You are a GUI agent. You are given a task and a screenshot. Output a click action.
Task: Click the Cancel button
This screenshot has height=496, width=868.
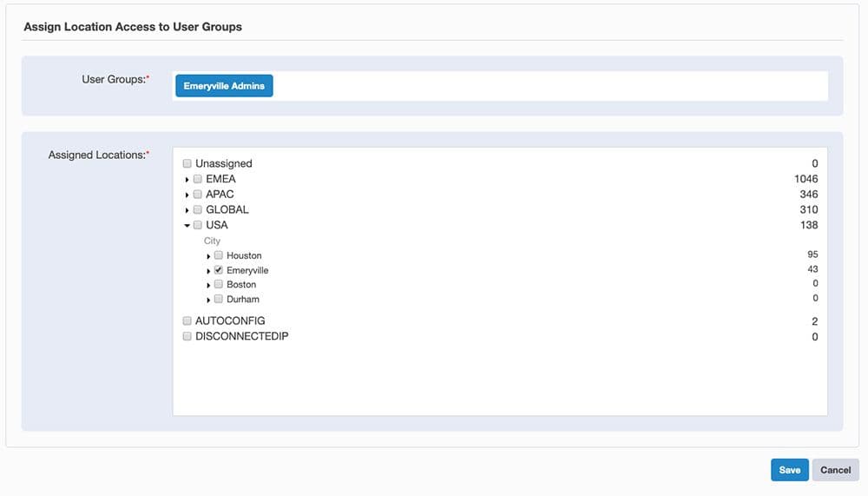point(835,470)
